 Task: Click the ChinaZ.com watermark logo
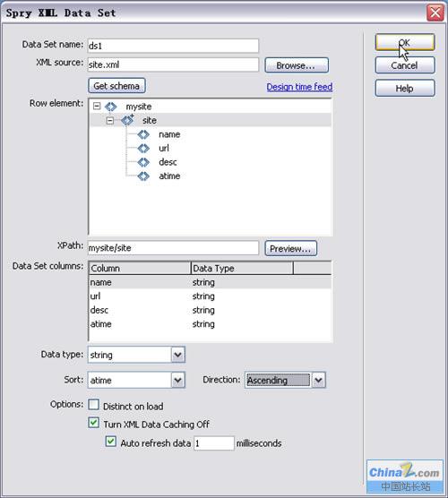click(404, 477)
